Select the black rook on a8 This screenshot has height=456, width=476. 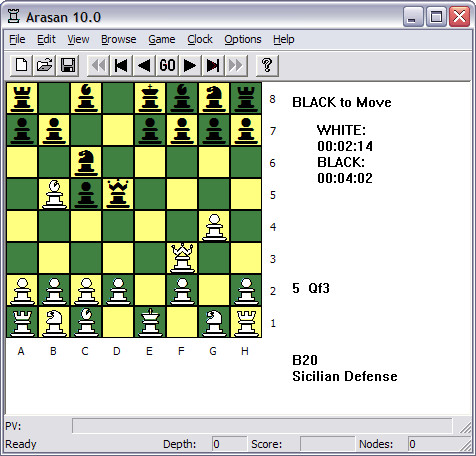tap(22, 98)
